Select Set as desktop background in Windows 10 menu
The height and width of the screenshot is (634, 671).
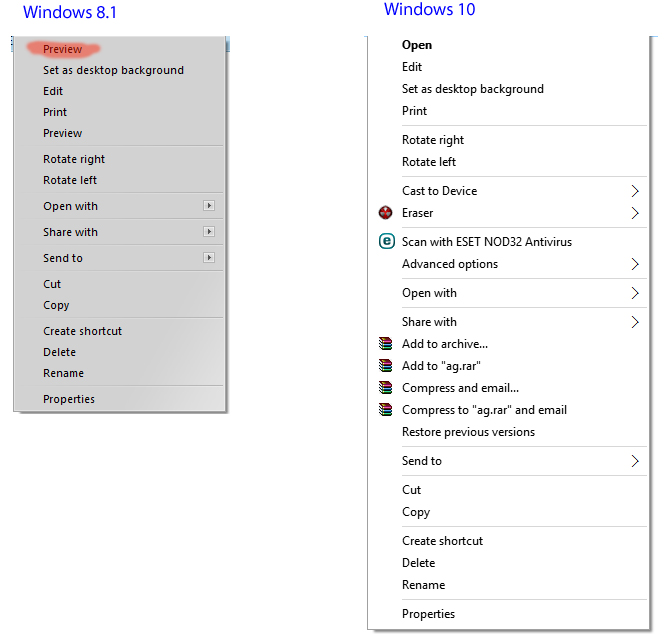pos(473,89)
